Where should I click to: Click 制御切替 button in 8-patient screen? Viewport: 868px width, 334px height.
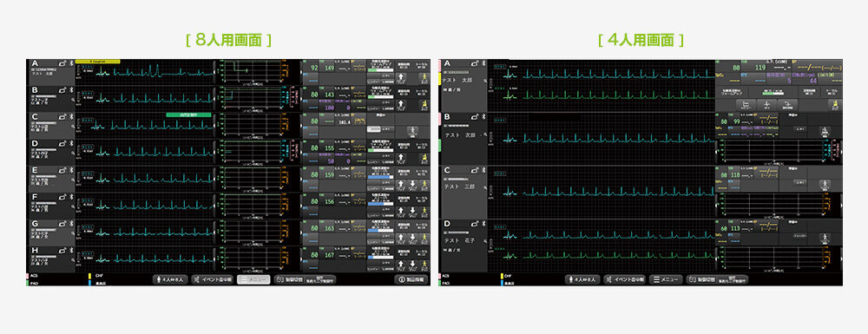[x=305, y=280]
